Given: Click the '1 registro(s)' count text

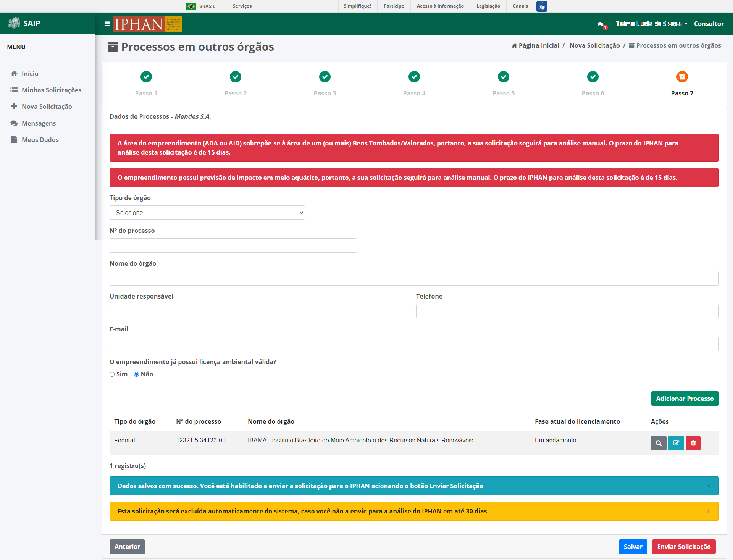Looking at the screenshot, I should (128, 466).
